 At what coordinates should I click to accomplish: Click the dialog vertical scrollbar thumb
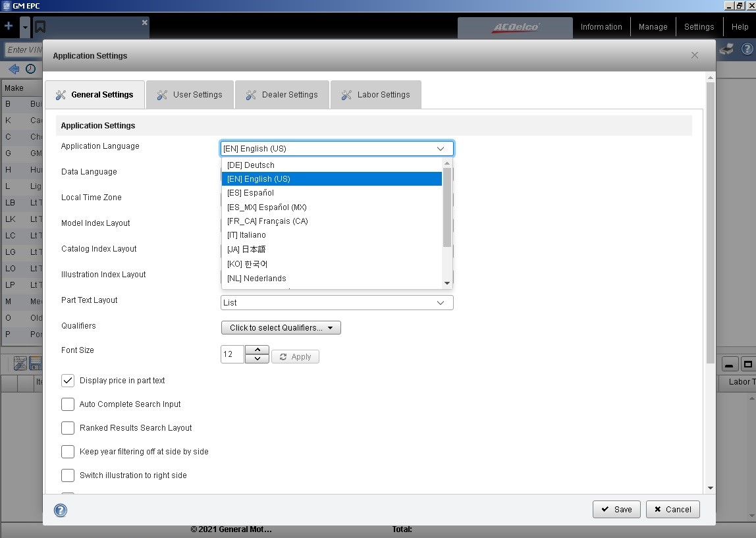[710, 223]
